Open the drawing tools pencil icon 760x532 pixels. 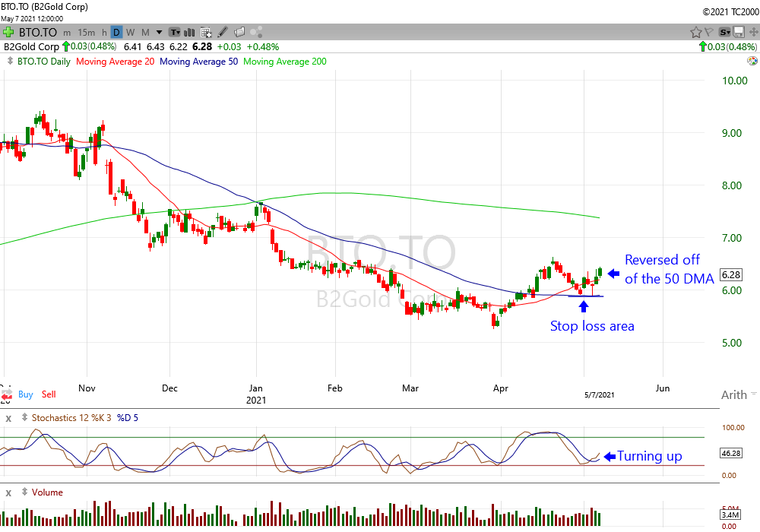(x=223, y=33)
